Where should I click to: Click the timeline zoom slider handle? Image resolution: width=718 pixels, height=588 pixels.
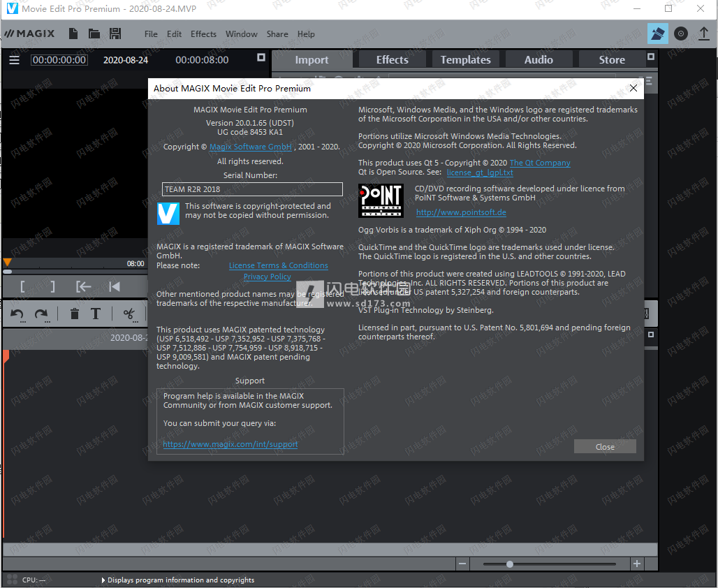pos(510,564)
